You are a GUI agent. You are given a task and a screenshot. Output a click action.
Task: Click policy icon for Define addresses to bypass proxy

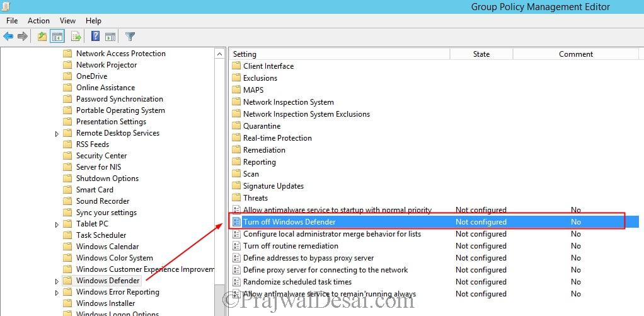(x=236, y=258)
